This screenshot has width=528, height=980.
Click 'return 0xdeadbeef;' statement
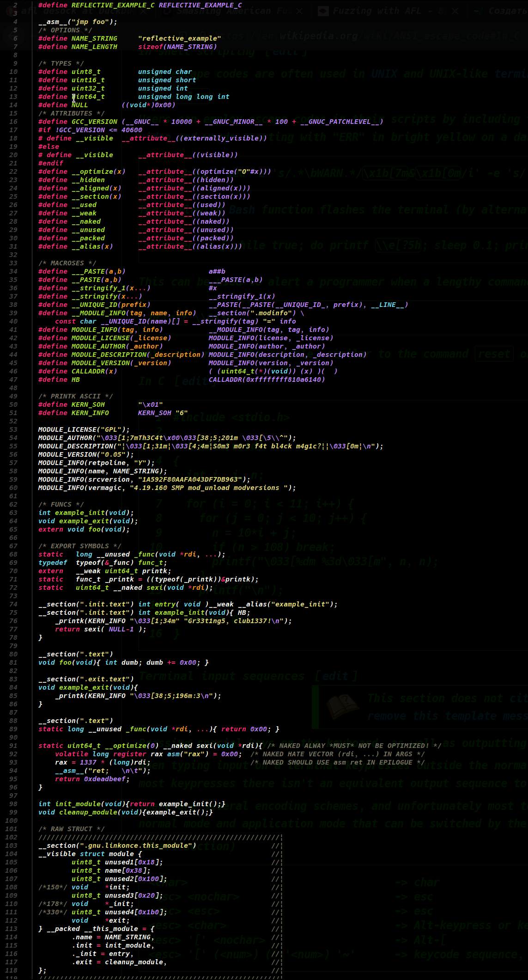click(92, 779)
